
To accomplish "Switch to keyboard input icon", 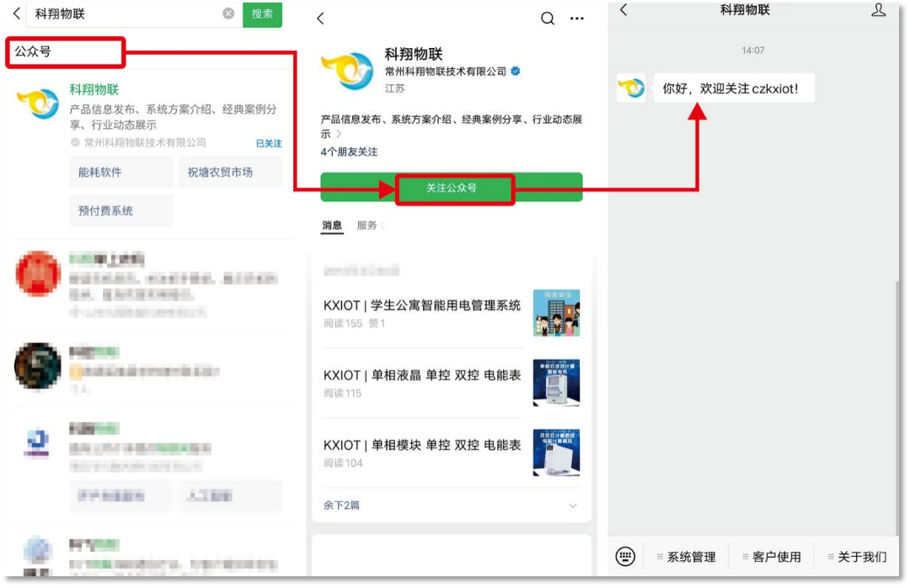I will (x=625, y=556).
